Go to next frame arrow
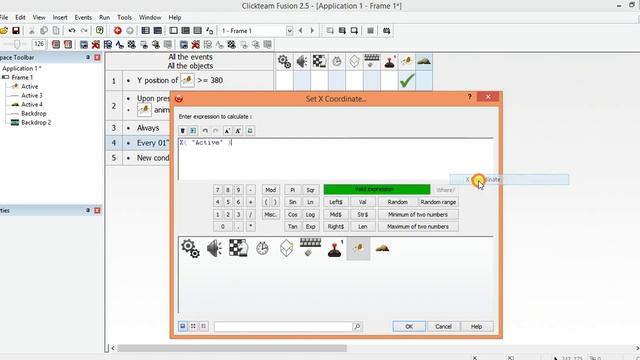Image resolution: width=640 pixels, height=360 pixels. point(312,31)
